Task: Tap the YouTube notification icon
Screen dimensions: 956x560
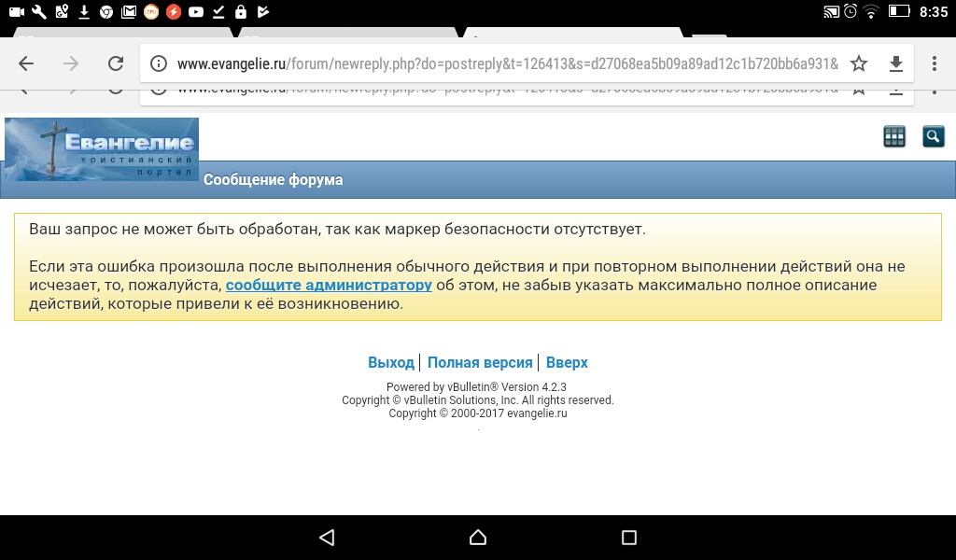Action: click(195, 12)
